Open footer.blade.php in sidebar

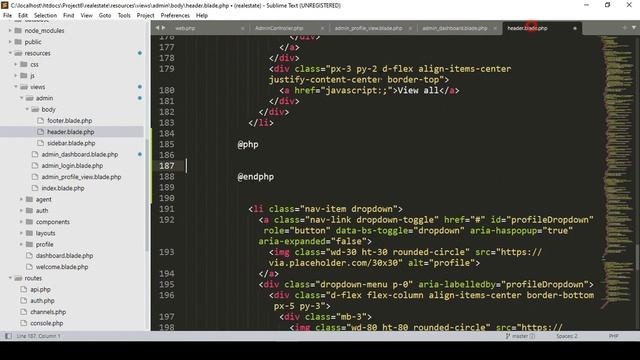69,121
